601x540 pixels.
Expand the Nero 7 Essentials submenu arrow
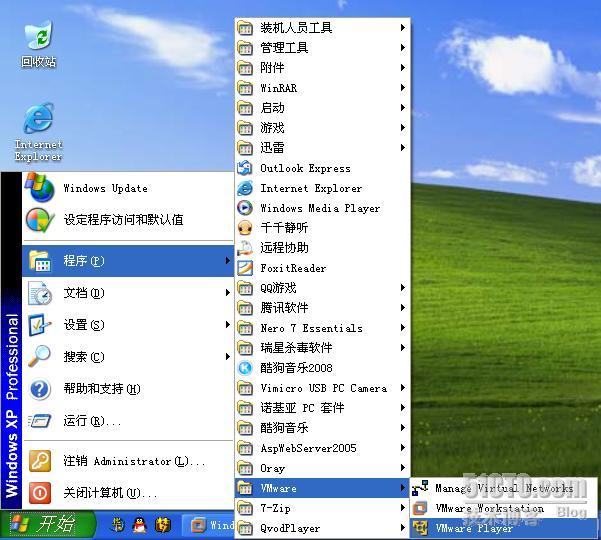[x=402, y=328]
